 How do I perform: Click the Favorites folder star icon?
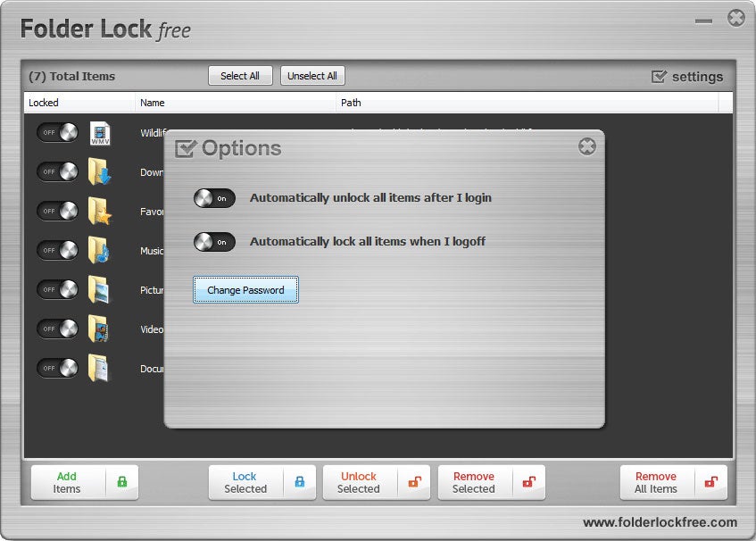(99, 212)
